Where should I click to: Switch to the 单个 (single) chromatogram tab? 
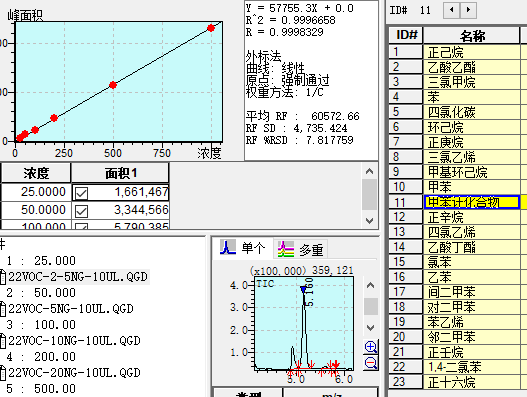click(x=243, y=248)
